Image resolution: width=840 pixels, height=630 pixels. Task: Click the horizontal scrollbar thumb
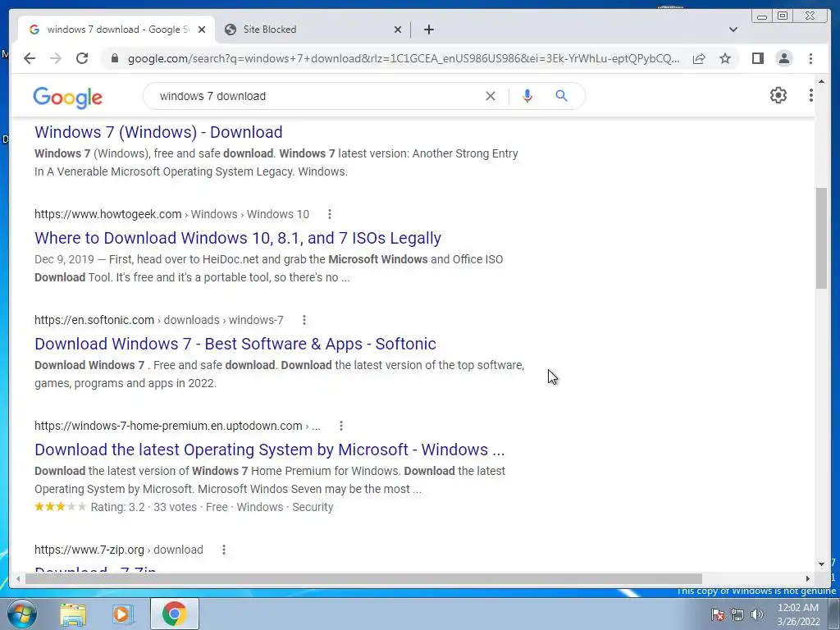(x=363, y=578)
